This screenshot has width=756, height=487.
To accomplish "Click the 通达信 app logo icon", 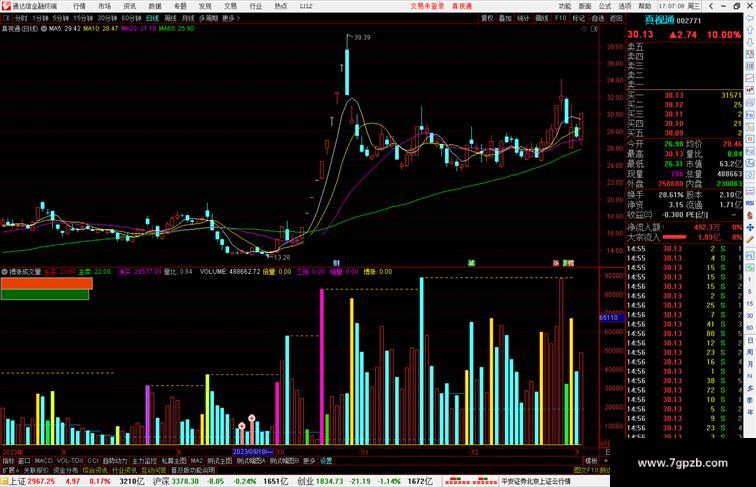I will (6, 6).
